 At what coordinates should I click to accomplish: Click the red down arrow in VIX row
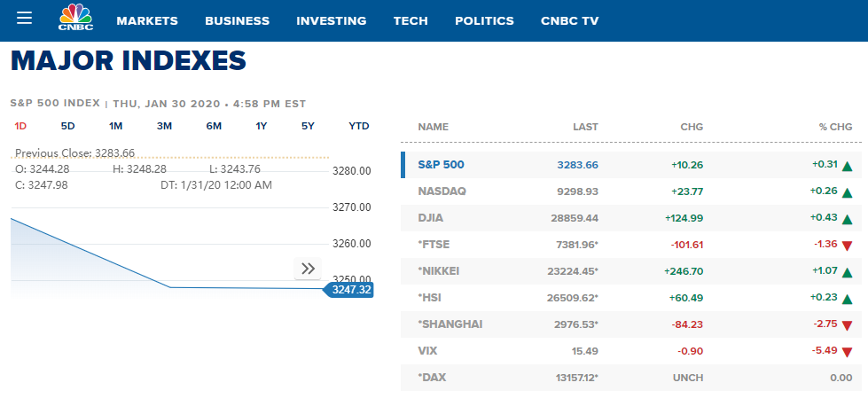[847, 352]
